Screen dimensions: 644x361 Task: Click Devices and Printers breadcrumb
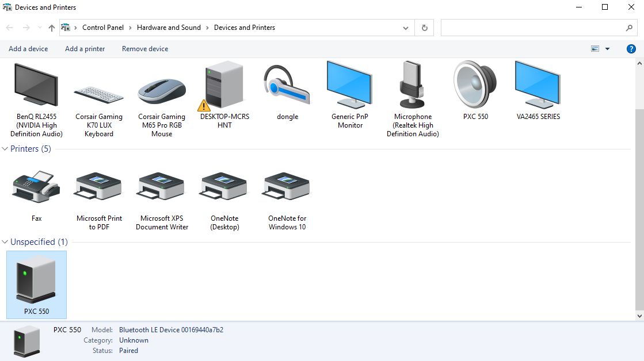(x=245, y=28)
